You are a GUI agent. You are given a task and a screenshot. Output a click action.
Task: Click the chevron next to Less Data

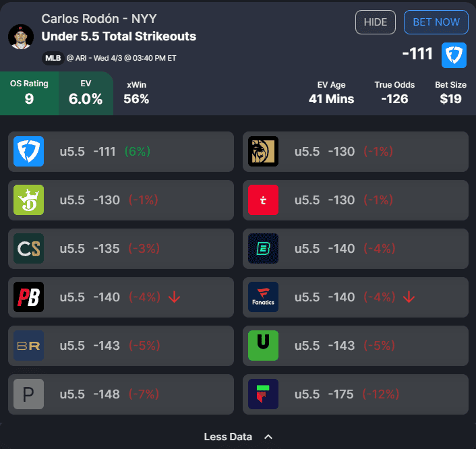click(x=268, y=437)
